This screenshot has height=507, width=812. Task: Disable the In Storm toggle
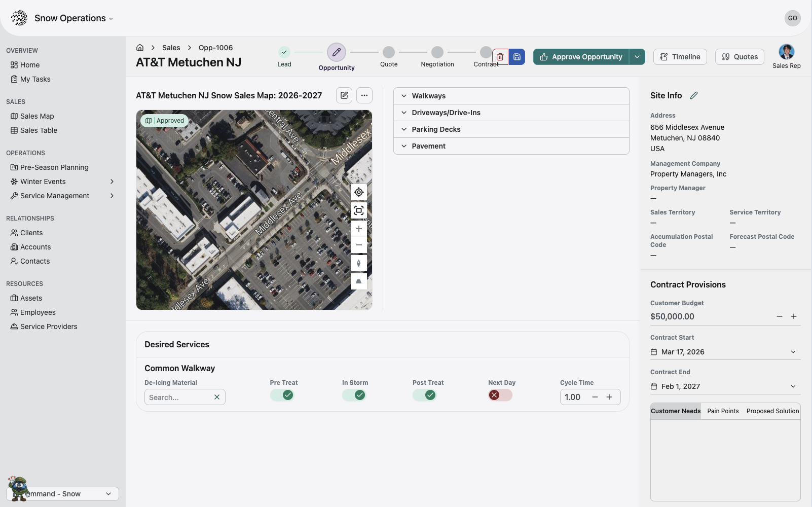[x=354, y=395]
